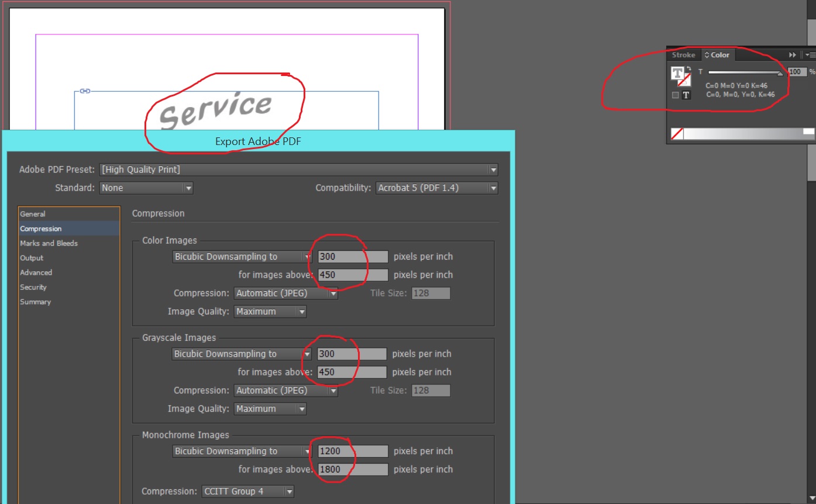The image size is (816, 504).
Task: Open Grayscale Images Image Quality dropdown
Action: point(270,409)
